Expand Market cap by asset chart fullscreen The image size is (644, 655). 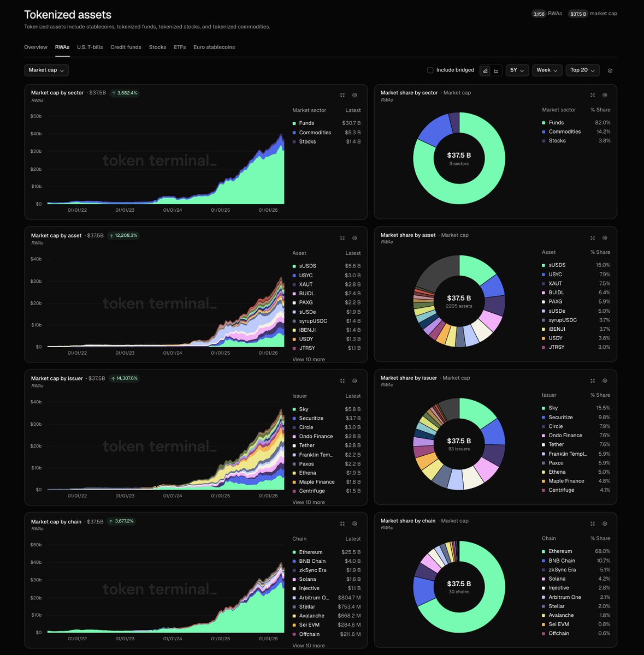coord(342,238)
